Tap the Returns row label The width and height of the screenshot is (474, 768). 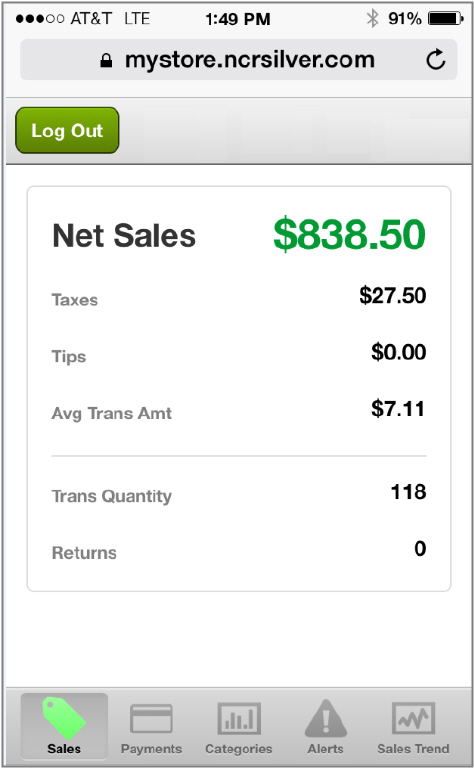click(84, 552)
